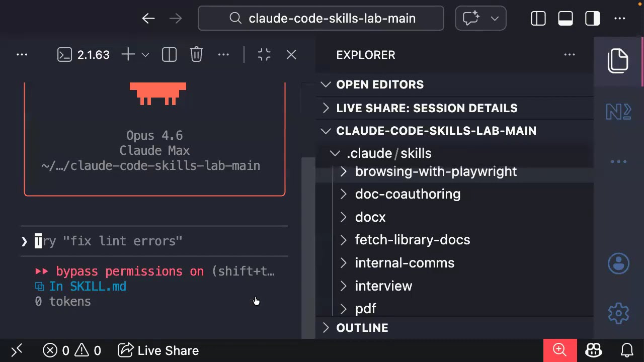Toggle the primary side bar layout
644x362 pixels.
[538, 19]
